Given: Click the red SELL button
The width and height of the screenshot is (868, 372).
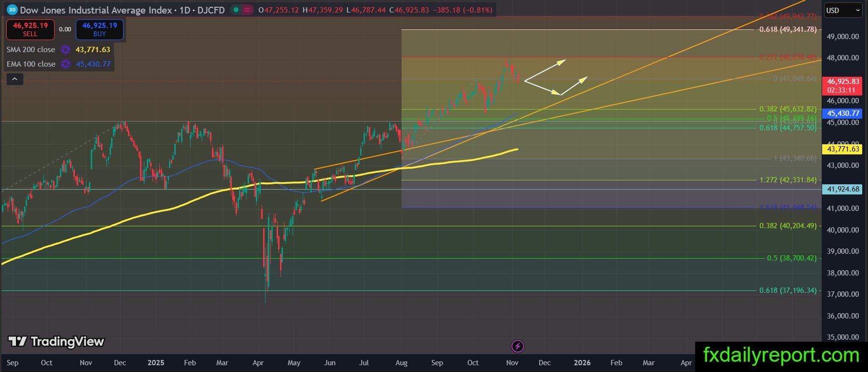Looking at the screenshot, I should point(30,29).
